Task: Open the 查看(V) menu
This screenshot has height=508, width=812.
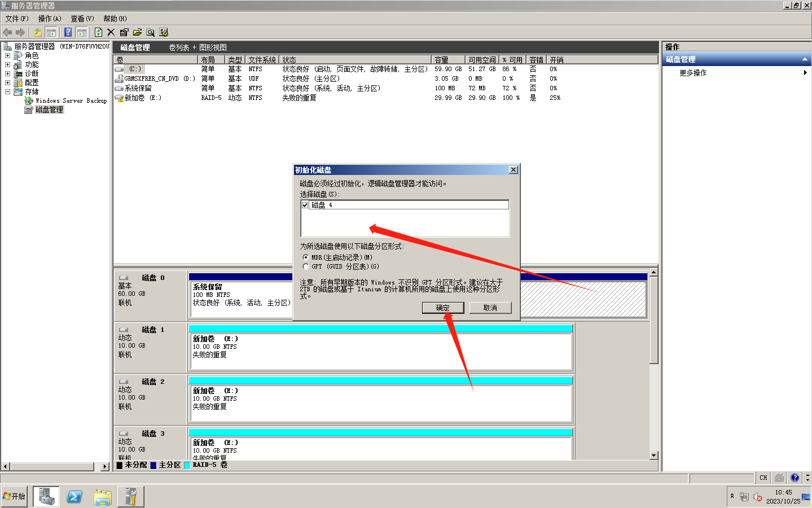Action: click(82, 19)
